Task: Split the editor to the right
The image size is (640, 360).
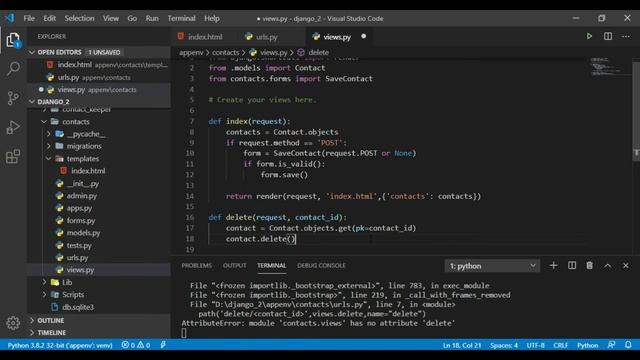Action: [608, 36]
